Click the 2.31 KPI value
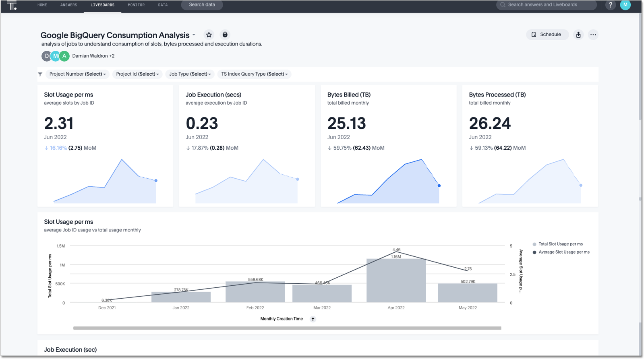 [59, 123]
